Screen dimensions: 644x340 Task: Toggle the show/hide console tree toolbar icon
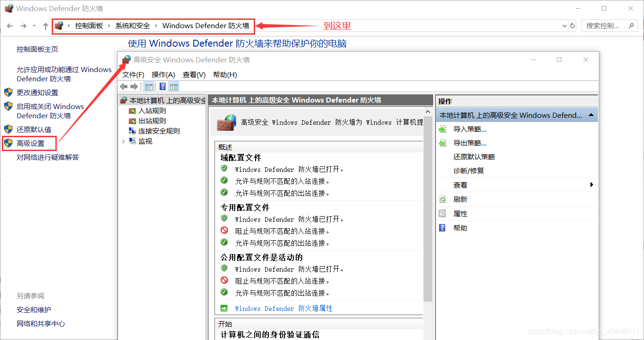[x=149, y=86]
